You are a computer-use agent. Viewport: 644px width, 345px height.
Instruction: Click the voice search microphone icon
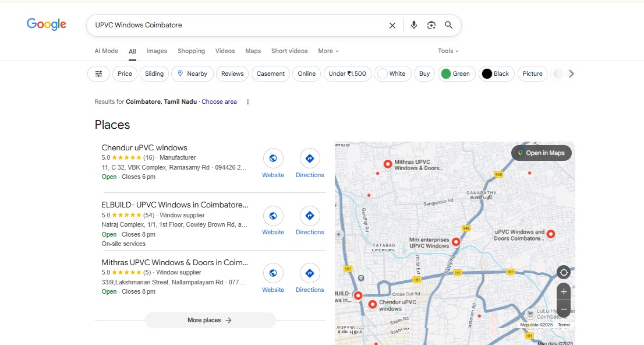(x=413, y=25)
